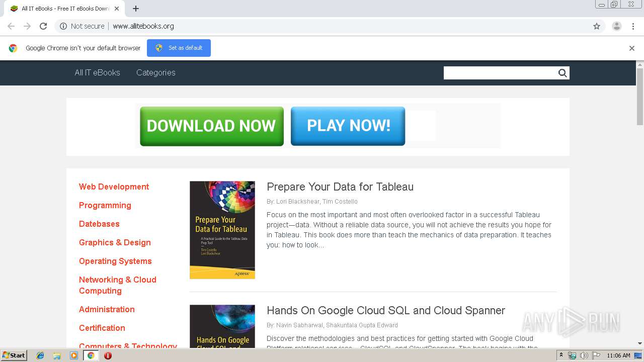Show hidden system tray icons
This screenshot has width=644, height=362.
[x=561, y=355]
